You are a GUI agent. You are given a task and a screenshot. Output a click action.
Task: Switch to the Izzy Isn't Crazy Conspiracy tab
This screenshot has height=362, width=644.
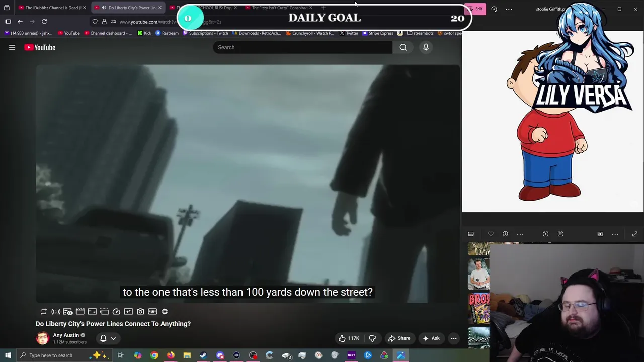(278, 8)
